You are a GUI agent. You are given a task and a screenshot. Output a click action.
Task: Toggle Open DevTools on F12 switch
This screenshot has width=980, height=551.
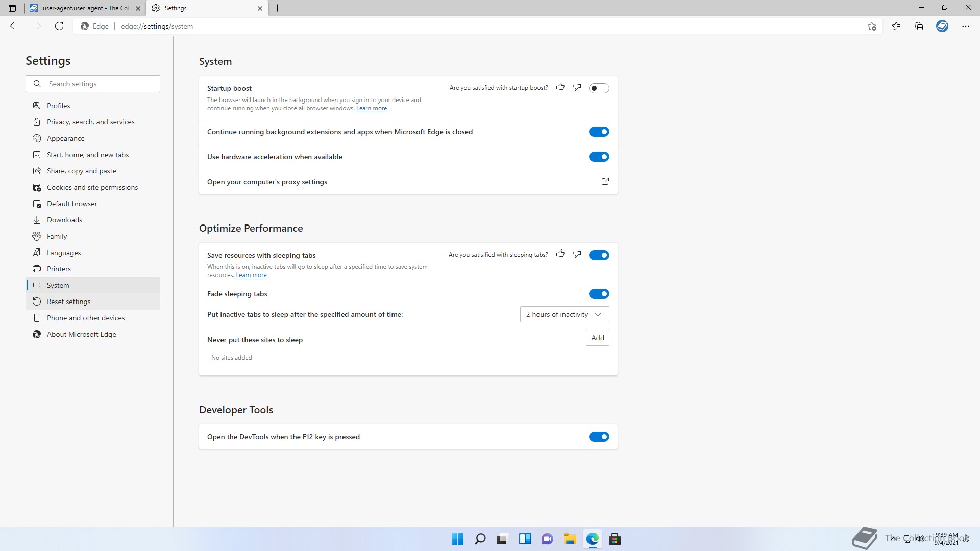[599, 437]
